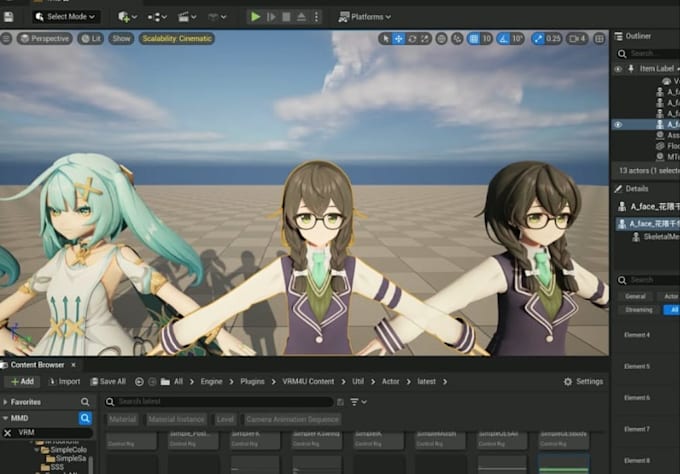
Task: Click the viewport layout maximize icon
Action: tap(599, 39)
